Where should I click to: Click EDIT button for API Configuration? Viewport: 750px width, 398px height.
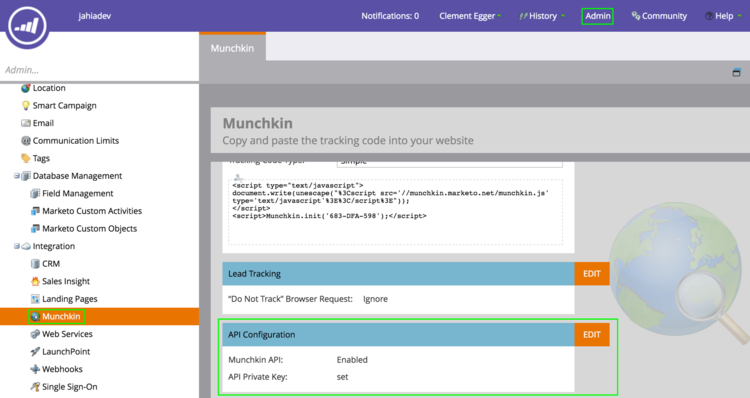pyautogui.click(x=592, y=334)
